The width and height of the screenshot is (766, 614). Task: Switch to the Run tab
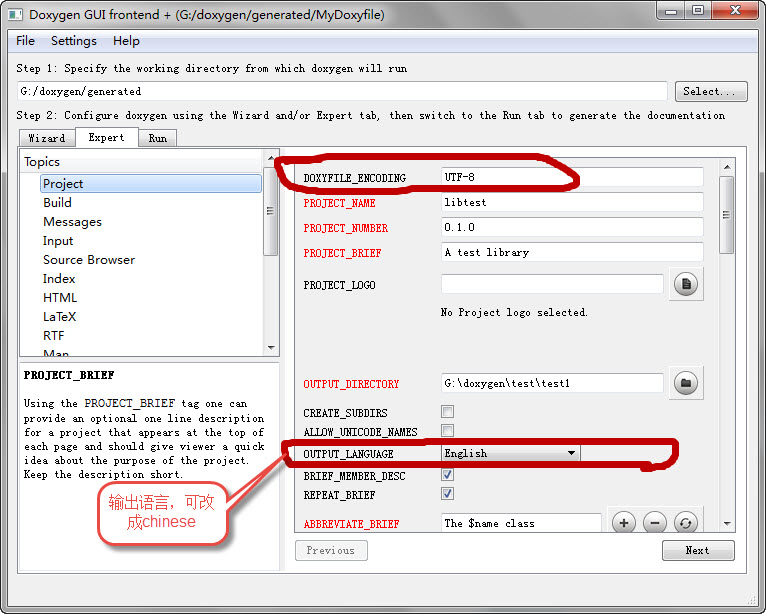coord(157,138)
